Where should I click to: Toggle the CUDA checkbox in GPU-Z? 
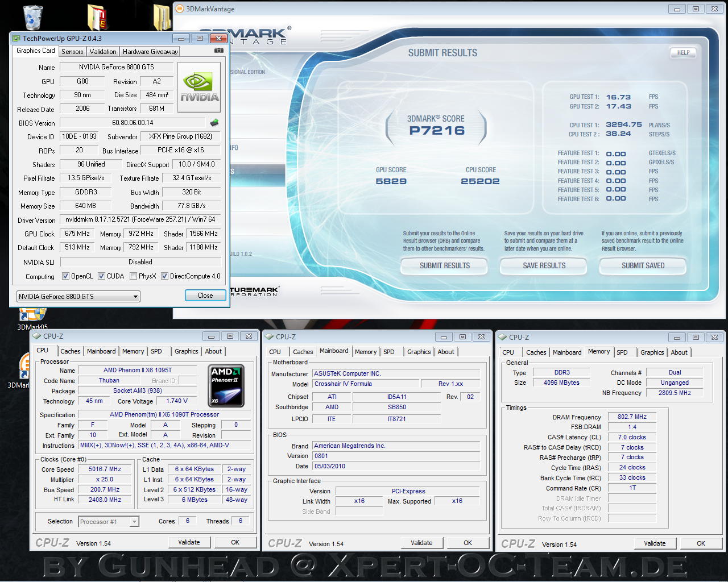pyautogui.click(x=101, y=276)
